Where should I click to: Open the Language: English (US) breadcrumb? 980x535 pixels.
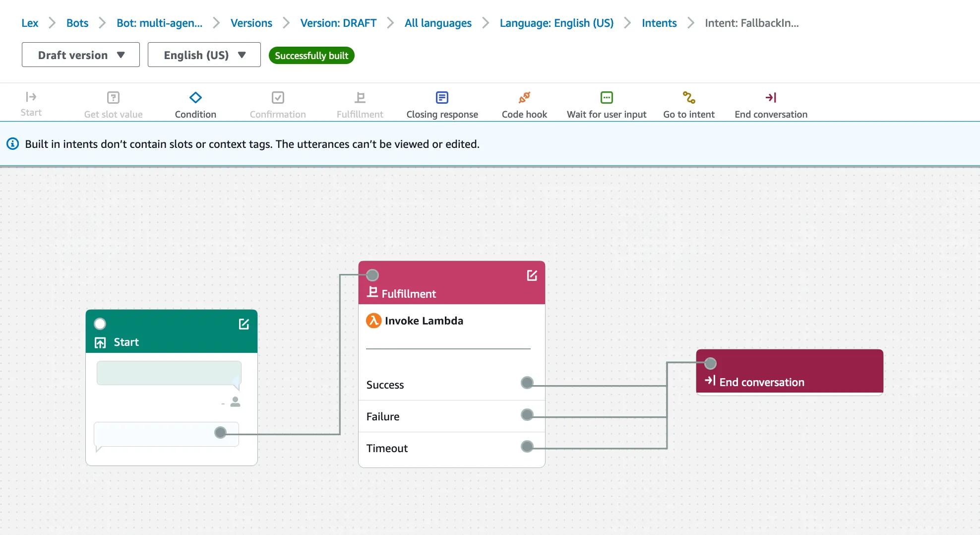click(556, 23)
